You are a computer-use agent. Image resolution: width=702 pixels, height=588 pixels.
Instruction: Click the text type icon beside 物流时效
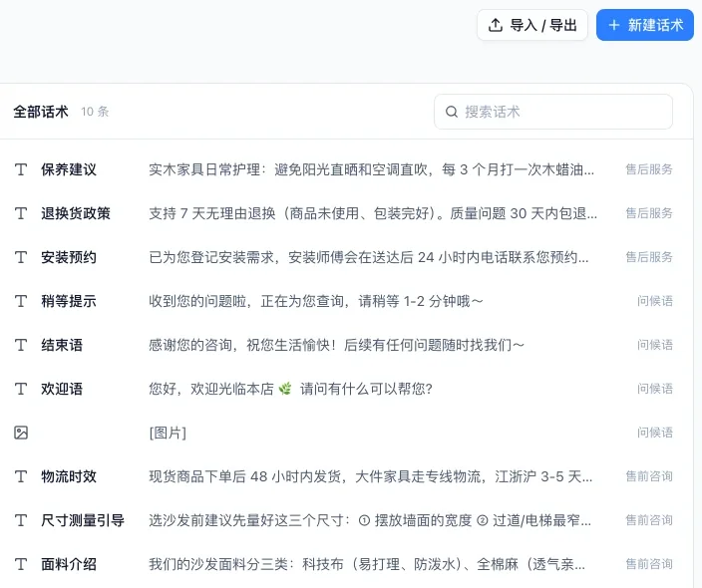[21, 476]
